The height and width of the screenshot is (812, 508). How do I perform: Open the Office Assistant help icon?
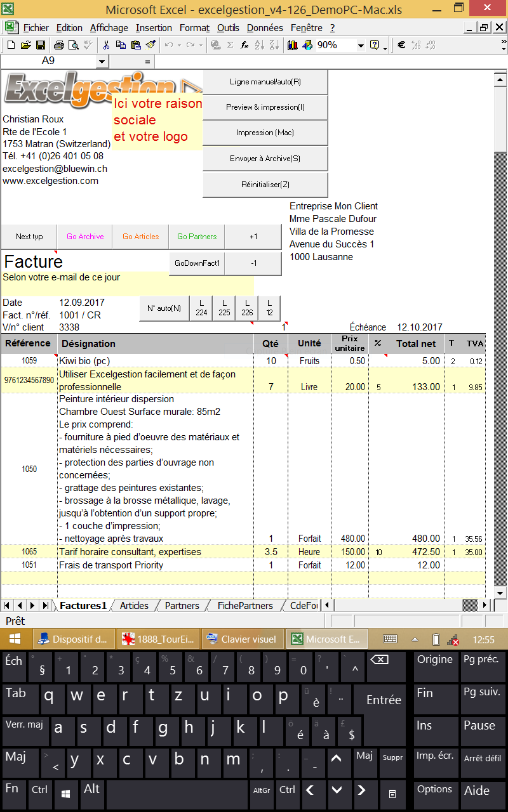point(375,45)
